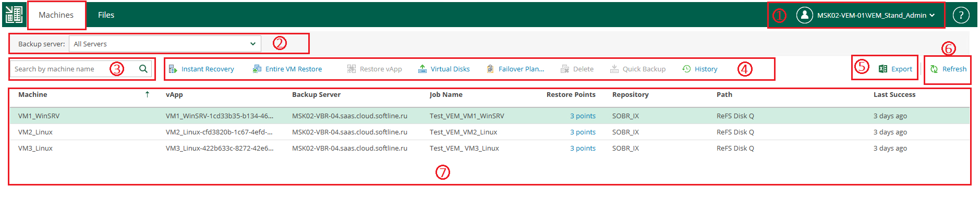Sort by the Job Name column header
The width and height of the screenshot is (980, 198).
pyautogui.click(x=446, y=94)
